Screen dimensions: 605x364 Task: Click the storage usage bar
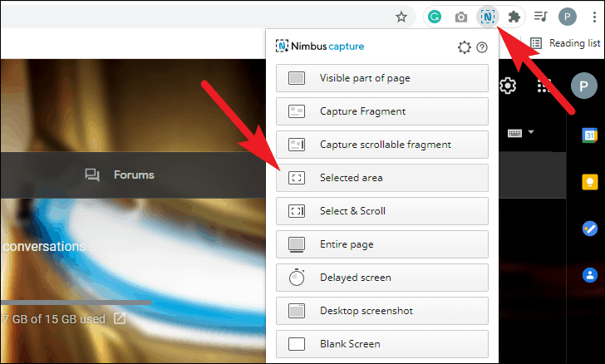coord(76,303)
